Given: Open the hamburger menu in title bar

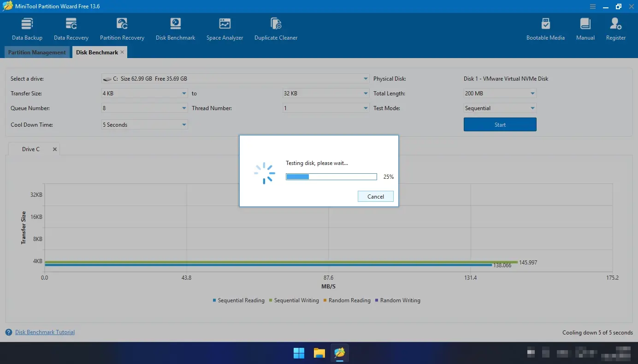Looking at the screenshot, I should pos(593,6).
